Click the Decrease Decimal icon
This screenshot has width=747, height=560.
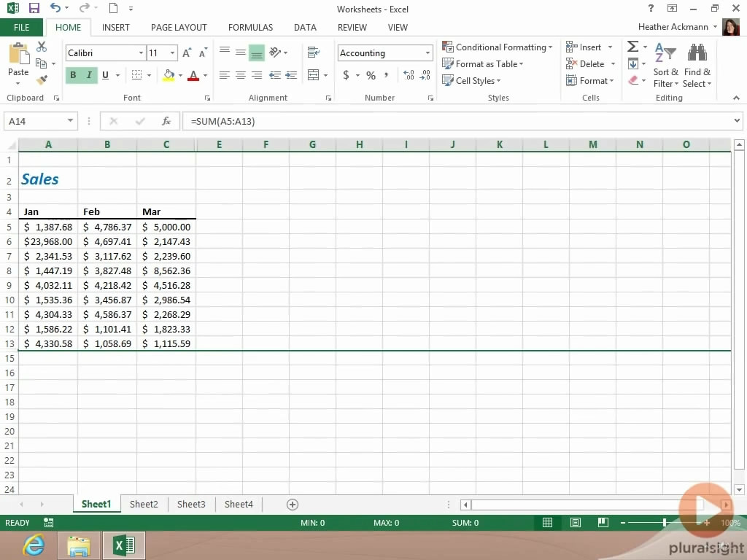[x=425, y=75]
